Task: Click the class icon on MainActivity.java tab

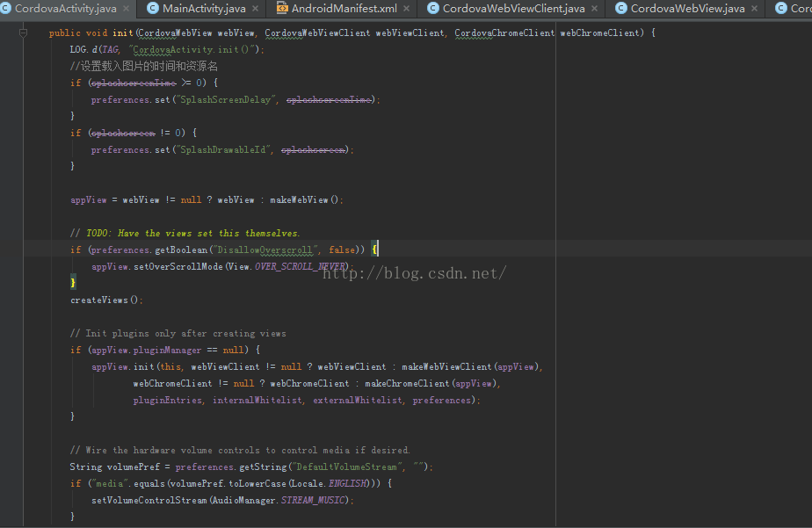Action: click(153, 9)
